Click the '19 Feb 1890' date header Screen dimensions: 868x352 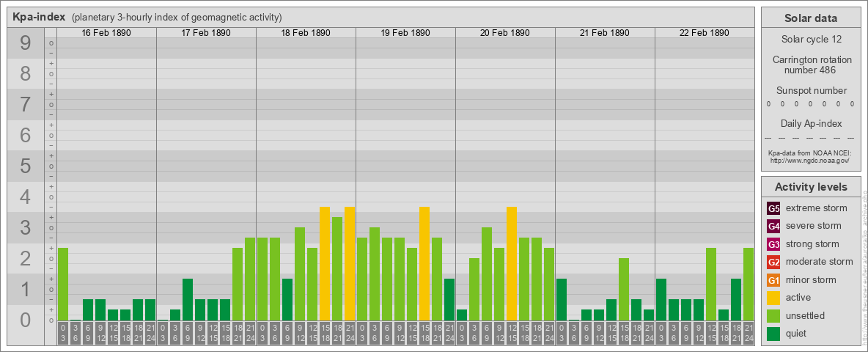(405, 33)
